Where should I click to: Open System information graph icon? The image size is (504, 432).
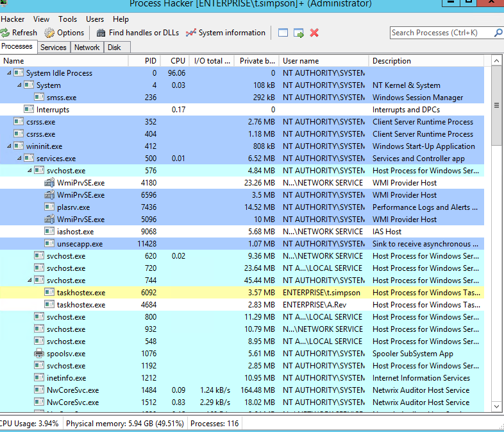(x=191, y=33)
